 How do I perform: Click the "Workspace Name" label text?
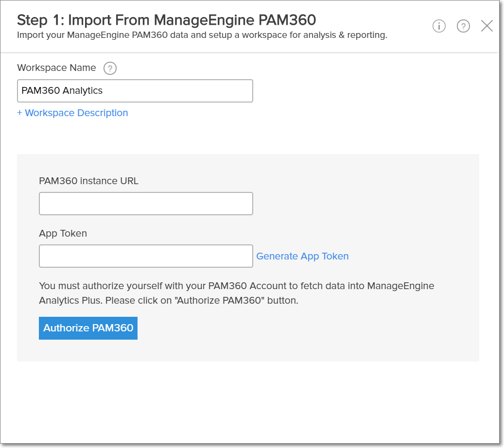point(56,68)
